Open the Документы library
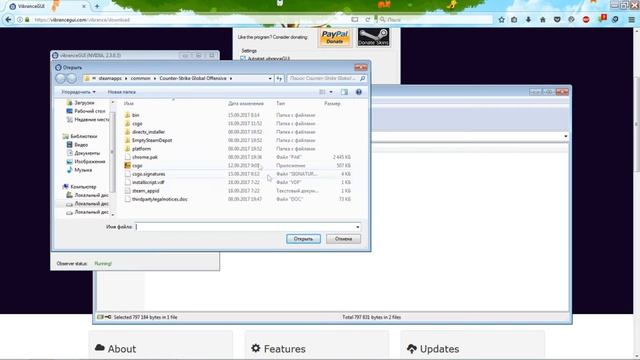The width and height of the screenshot is (640, 360). [x=87, y=153]
